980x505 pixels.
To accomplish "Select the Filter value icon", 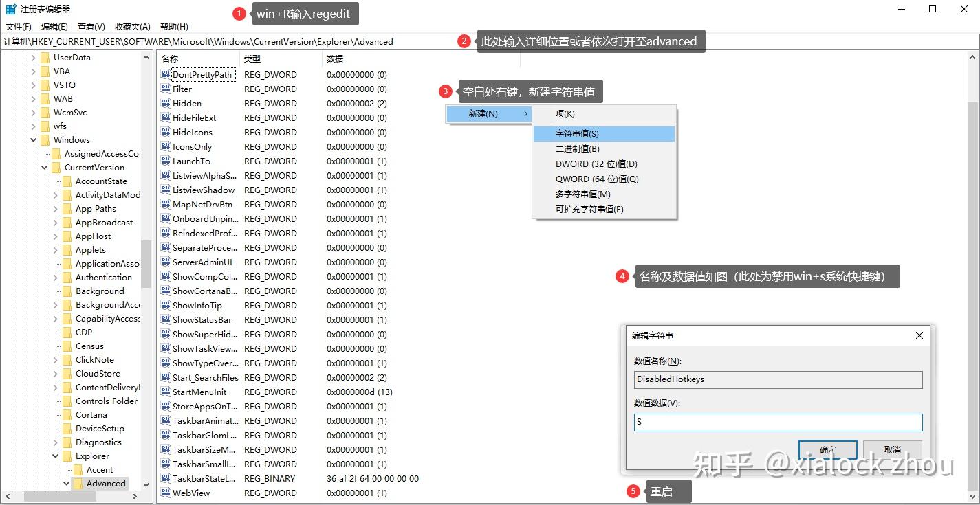I will [x=166, y=89].
